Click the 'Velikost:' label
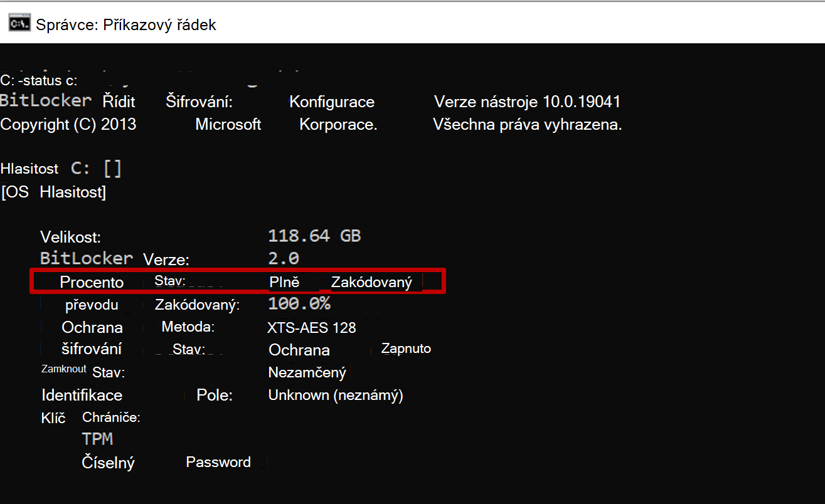The height and width of the screenshot is (504, 825). 71,237
